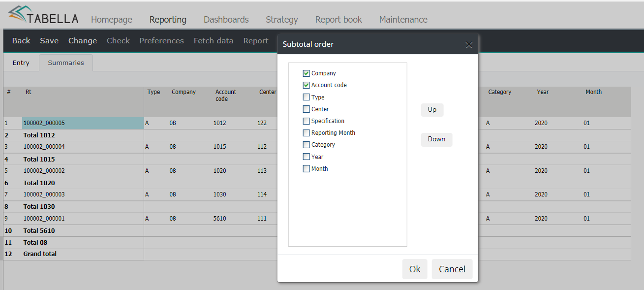Open Preferences from the toolbar
644x290 pixels.
pyautogui.click(x=161, y=41)
